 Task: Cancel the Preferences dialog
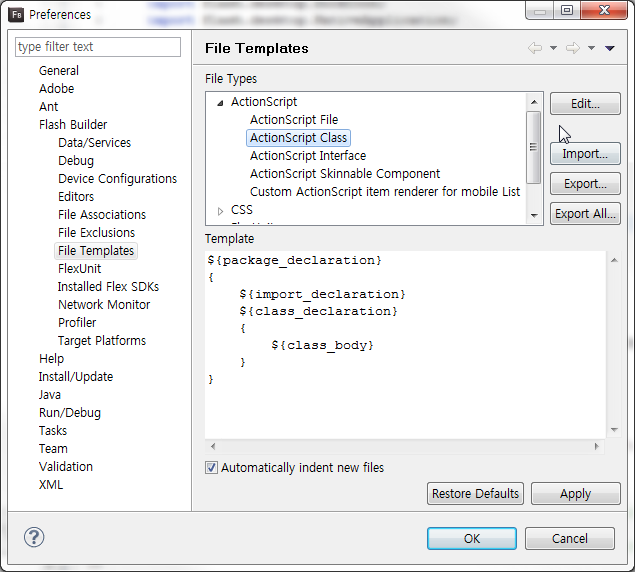[x=569, y=538]
